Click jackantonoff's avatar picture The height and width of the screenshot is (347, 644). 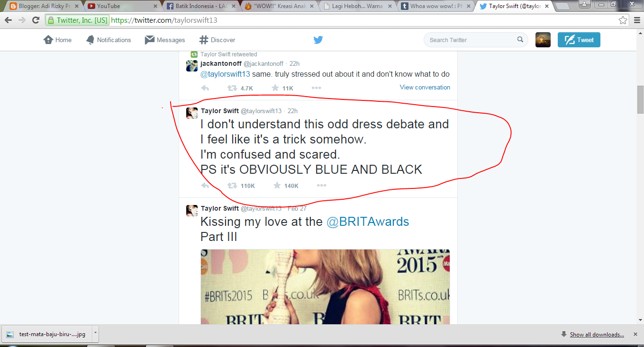click(x=192, y=66)
